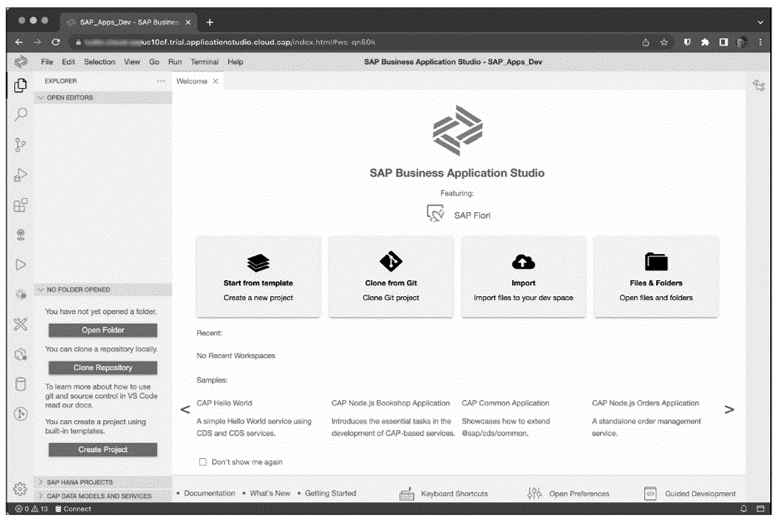This screenshot has height=523, width=779.
Task: Click the Clone from Git tile
Action: [x=391, y=276]
